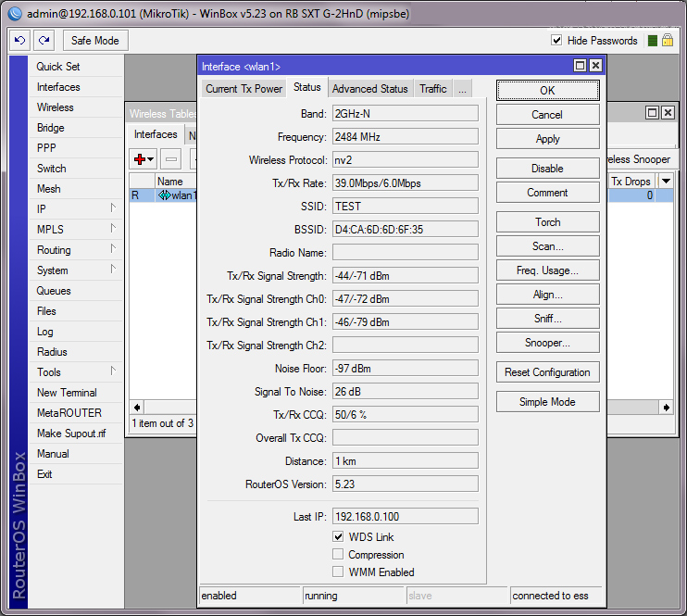
Task: Click the Comment button
Action: (x=548, y=193)
